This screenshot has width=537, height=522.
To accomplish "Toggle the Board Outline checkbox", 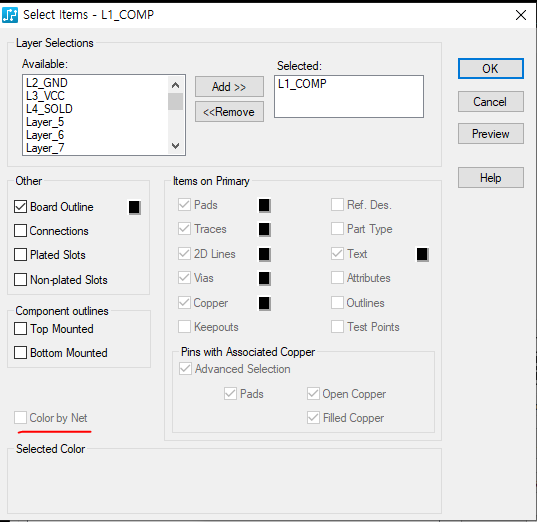I will [x=21, y=207].
